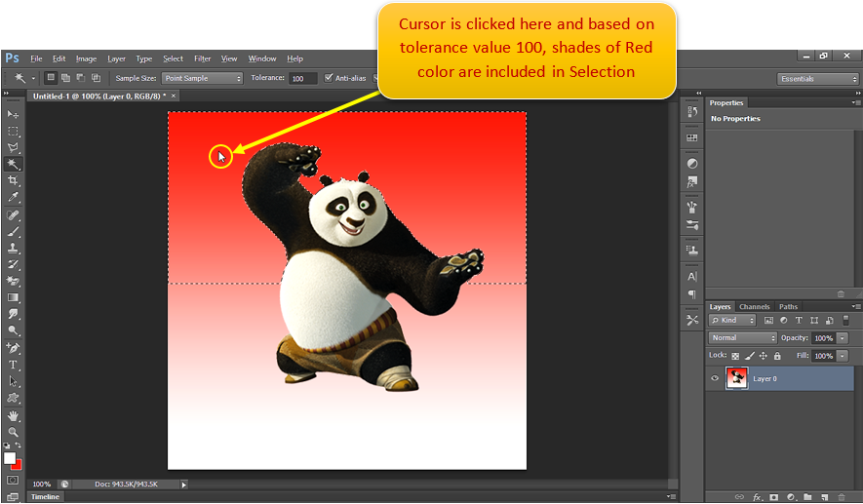Select the Smudge tool
This screenshot has height=504, width=863.
point(13,314)
